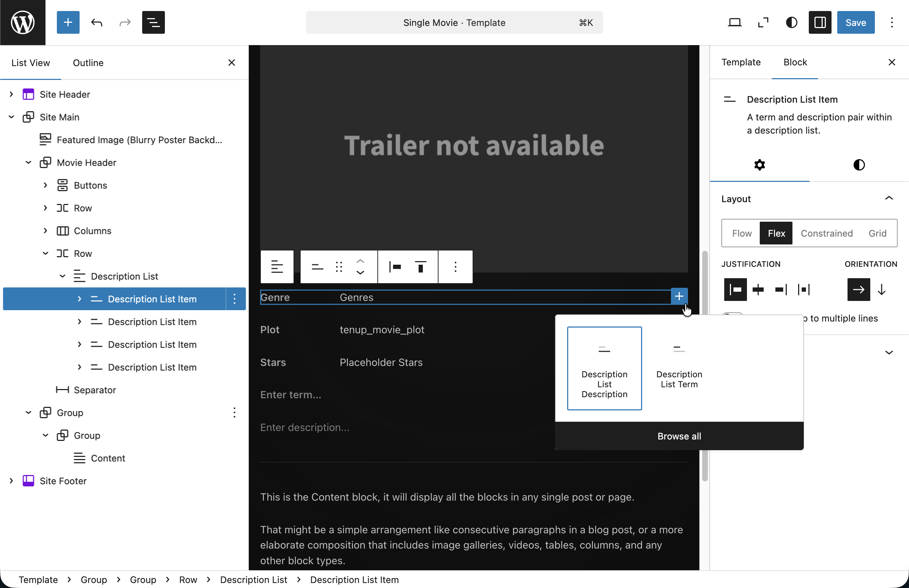Click the vertical alignment top icon in block toolbar
Viewport: 909px width, 588px height.
(x=420, y=267)
